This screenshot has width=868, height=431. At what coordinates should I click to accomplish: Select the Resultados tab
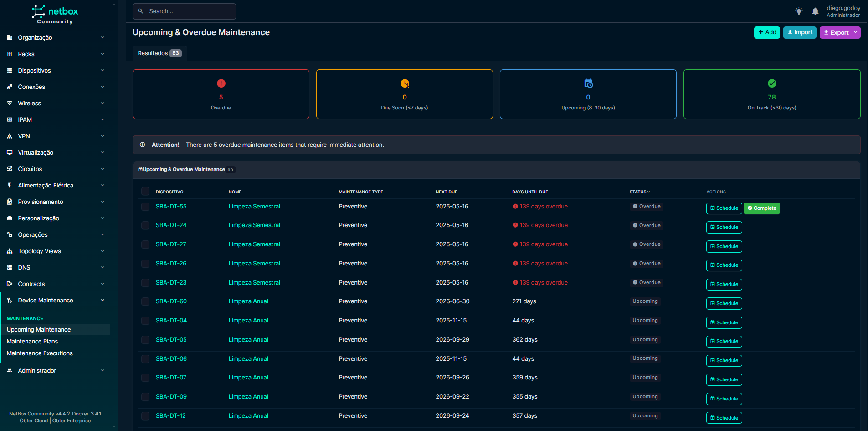point(159,53)
